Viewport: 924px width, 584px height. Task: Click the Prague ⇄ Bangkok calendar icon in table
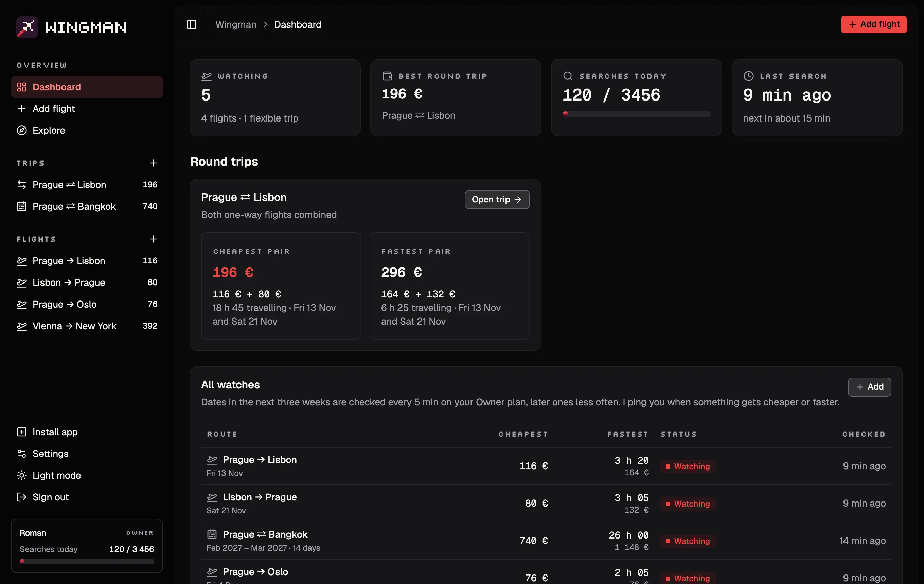click(x=212, y=534)
